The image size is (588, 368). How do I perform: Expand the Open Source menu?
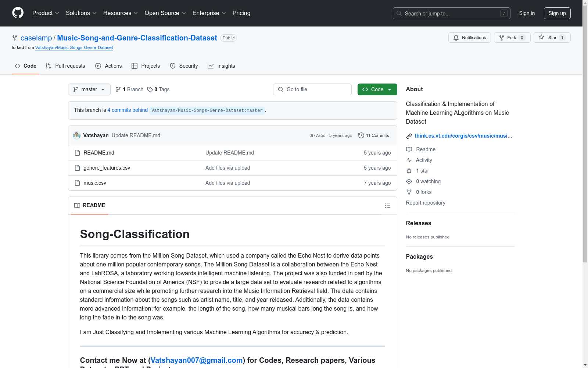click(165, 13)
